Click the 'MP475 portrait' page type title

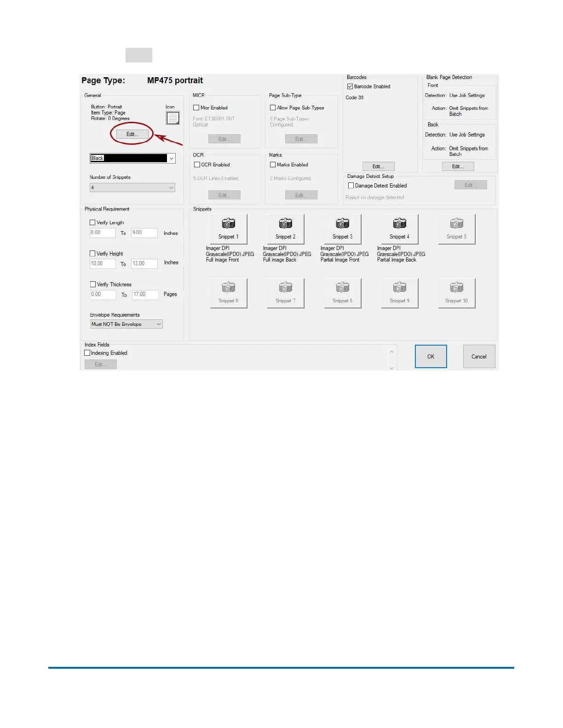click(x=175, y=80)
